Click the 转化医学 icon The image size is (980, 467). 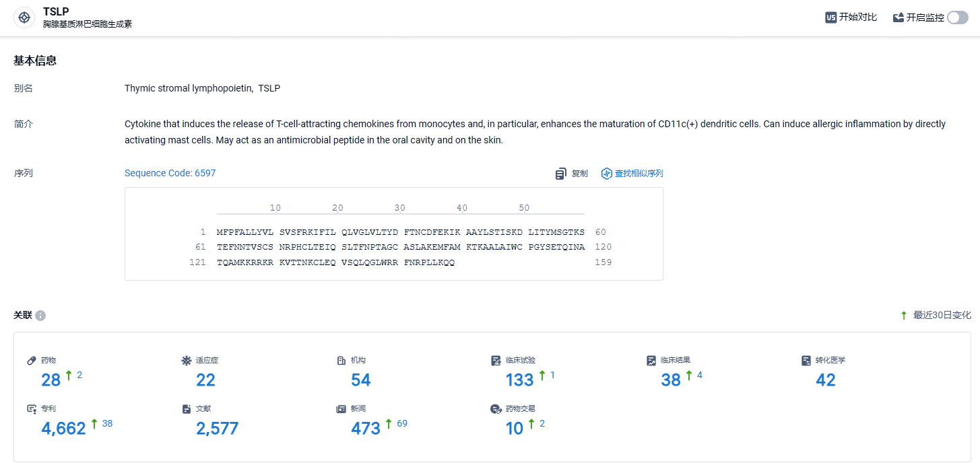tap(806, 361)
